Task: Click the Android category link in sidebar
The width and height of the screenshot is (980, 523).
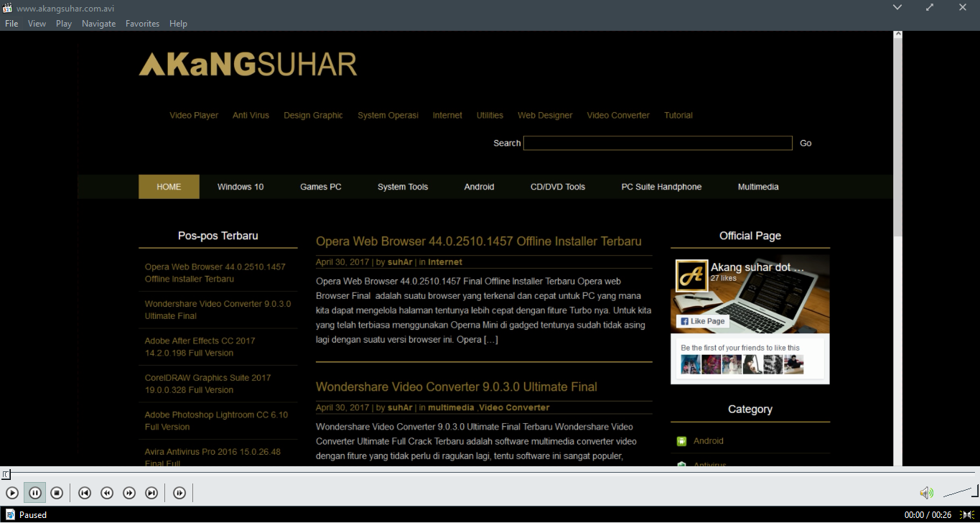Action: tap(709, 441)
